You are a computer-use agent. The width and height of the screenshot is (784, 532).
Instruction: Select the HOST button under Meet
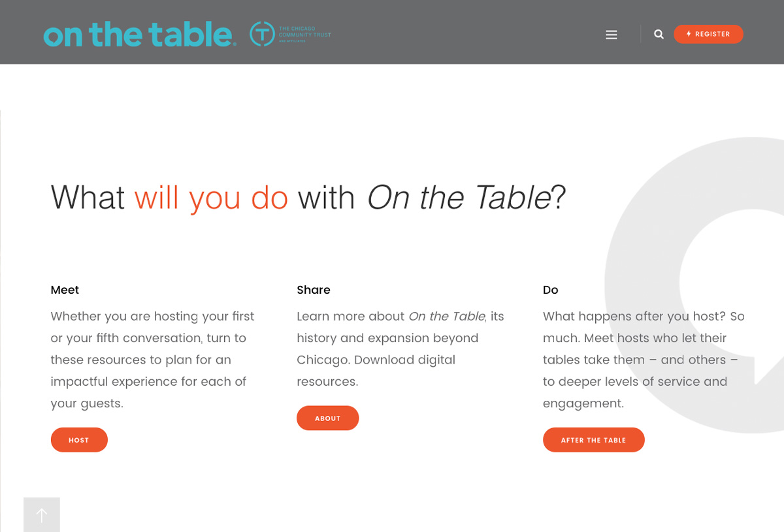[79, 439]
